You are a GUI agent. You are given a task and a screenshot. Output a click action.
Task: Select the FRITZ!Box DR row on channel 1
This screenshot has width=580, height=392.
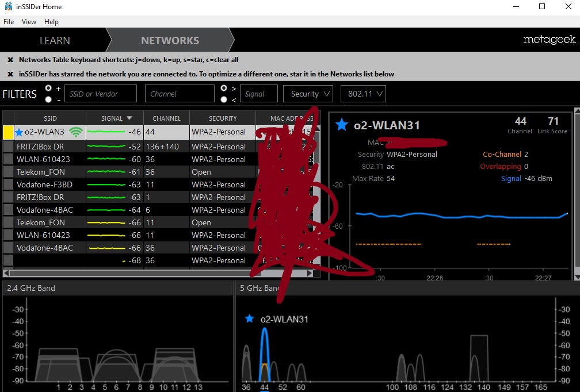[x=158, y=197]
